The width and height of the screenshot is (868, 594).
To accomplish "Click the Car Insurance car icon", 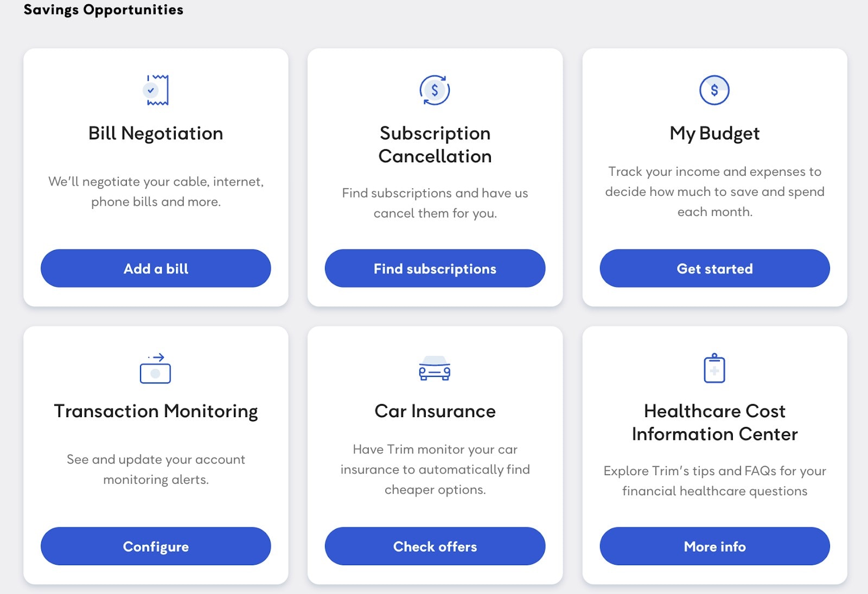I will 435,368.
